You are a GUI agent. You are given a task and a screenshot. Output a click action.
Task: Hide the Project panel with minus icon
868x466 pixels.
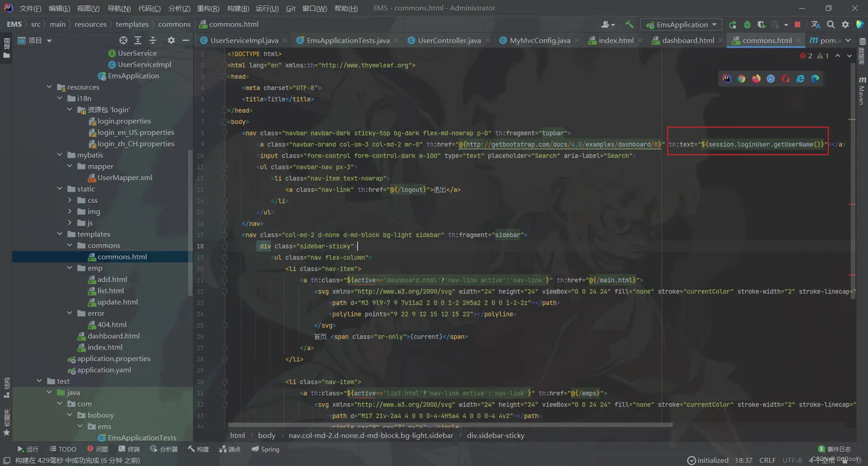(x=185, y=40)
